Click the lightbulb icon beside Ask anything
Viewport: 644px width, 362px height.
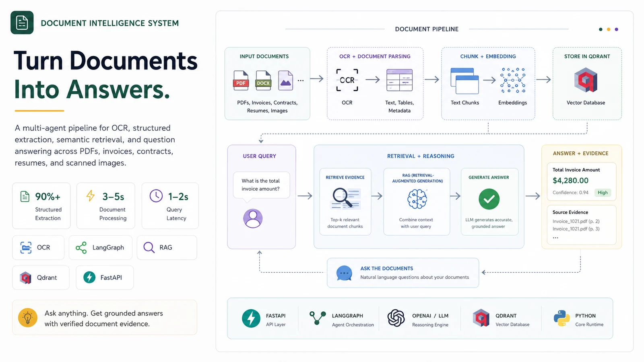point(28,318)
